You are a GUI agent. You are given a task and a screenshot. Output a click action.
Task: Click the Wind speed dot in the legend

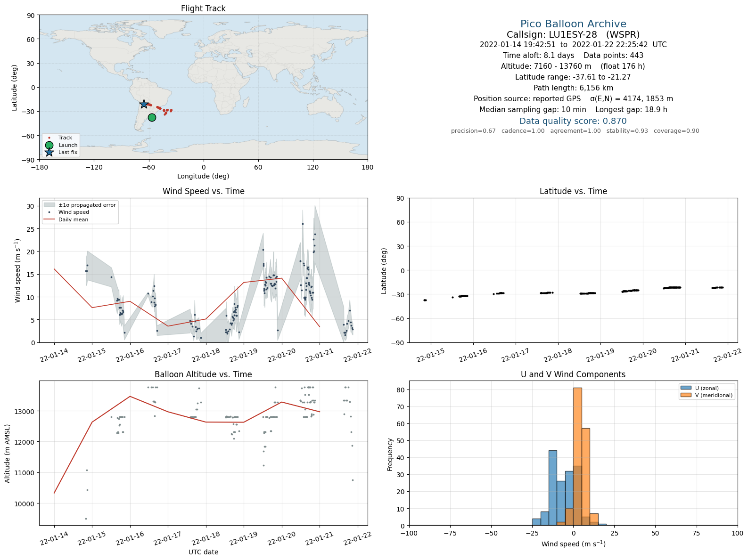coord(49,212)
